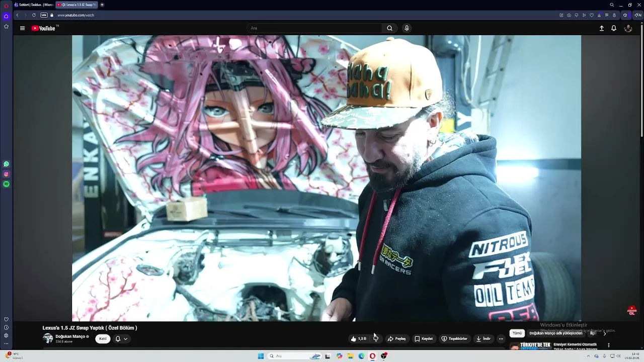Open sidebar settings gear icon
The height and width of the screenshot is (362, 644).
click(x=6, y=335)
